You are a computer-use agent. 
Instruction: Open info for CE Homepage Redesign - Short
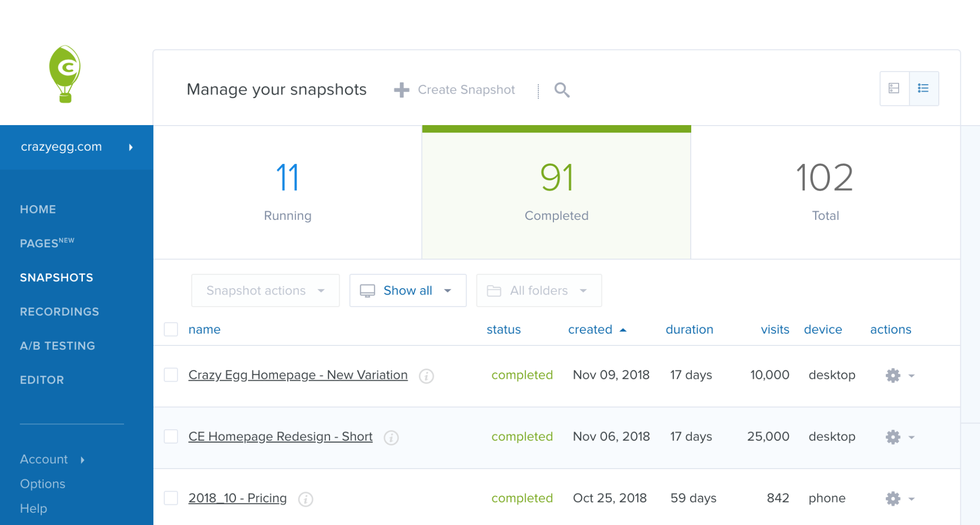(x=391, y=437)
